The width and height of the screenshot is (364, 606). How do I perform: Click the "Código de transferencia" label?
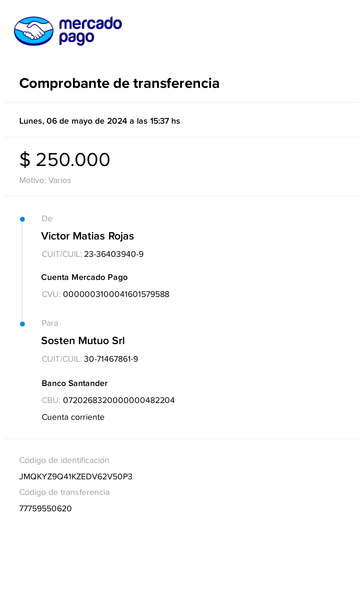pyautogui.click(x=64, y=492)
